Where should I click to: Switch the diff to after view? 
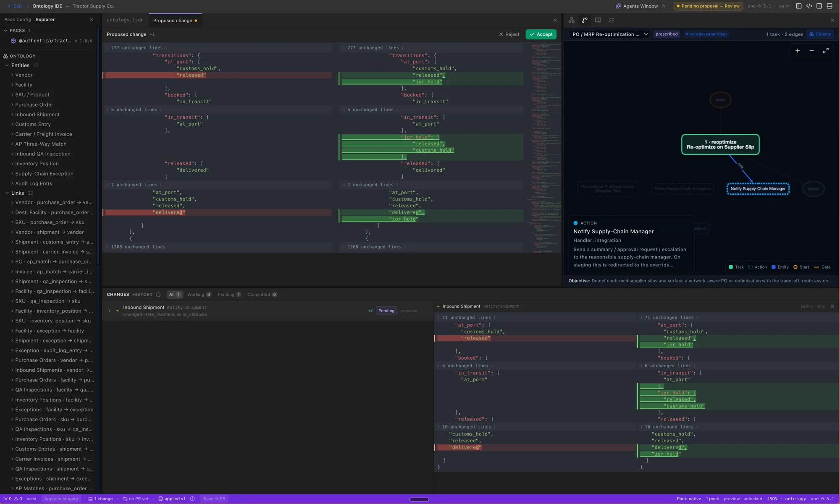(821, 306)
